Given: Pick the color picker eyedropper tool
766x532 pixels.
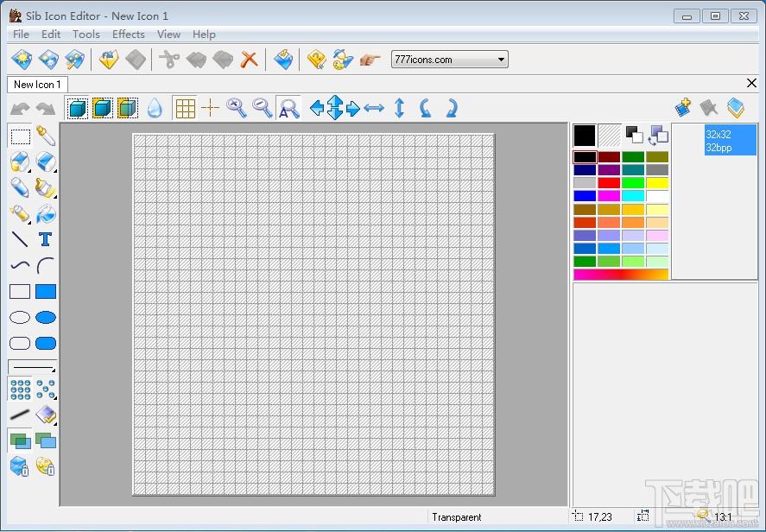Looking at the screenshot, I should (x=46, y=136).
